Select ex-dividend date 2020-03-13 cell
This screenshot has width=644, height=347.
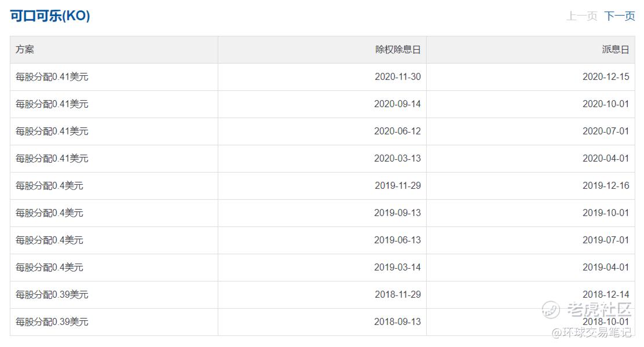397,159
